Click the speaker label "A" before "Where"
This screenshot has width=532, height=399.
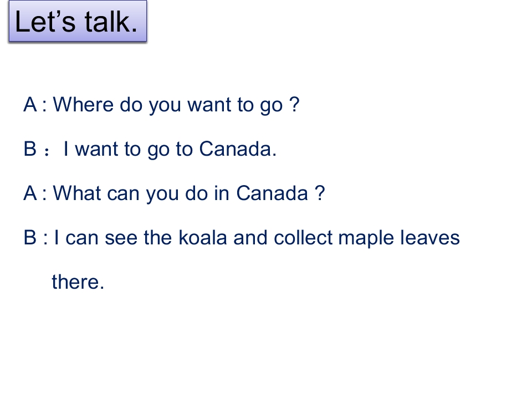point(30,105)
